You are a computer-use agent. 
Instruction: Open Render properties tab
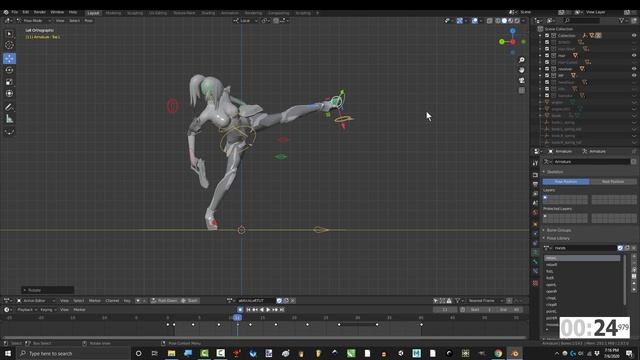point(535,175)
